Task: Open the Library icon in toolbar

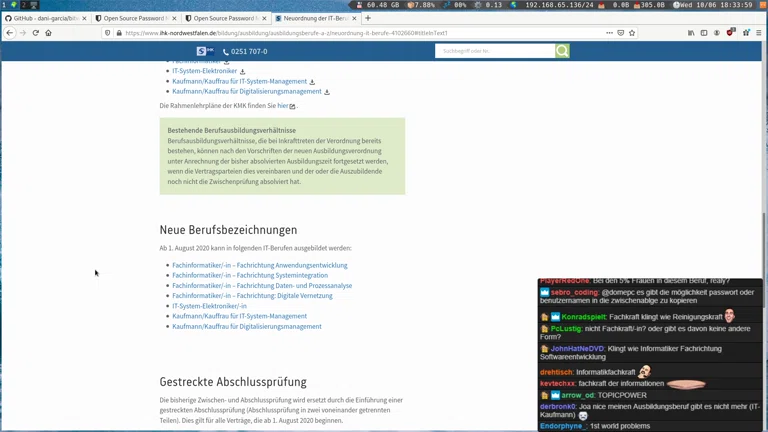Action: tap(691, 33)
